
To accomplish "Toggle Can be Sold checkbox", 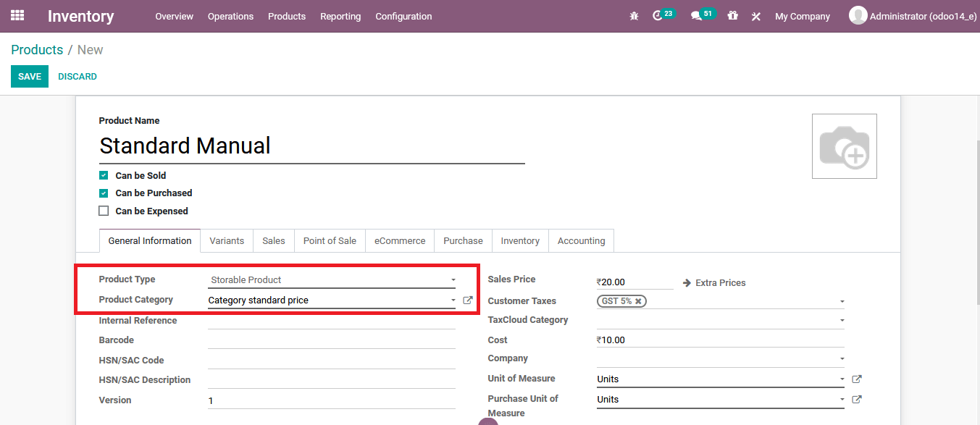I will coord(104,175).
